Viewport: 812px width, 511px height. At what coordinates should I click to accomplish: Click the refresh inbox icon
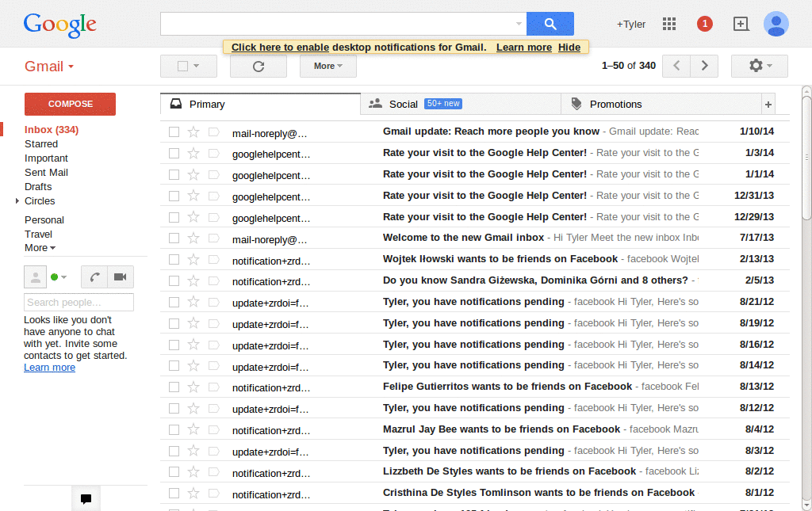tap(258, 66)
